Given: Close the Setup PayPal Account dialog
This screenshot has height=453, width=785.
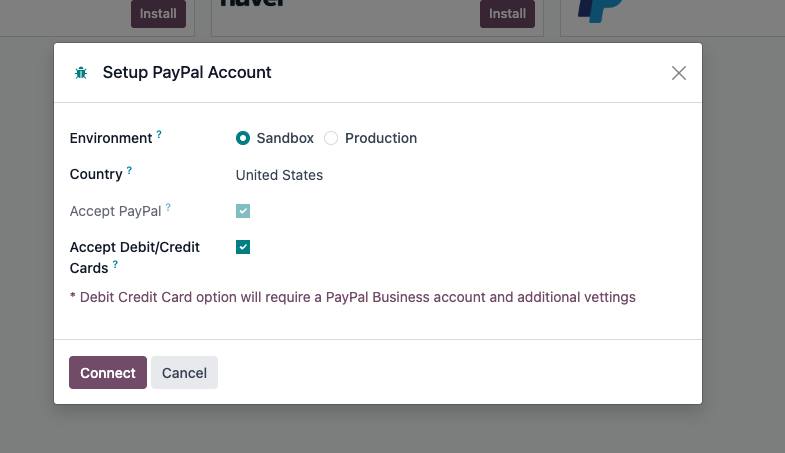Looking at the screenshot, I should (x=678, y=73).
